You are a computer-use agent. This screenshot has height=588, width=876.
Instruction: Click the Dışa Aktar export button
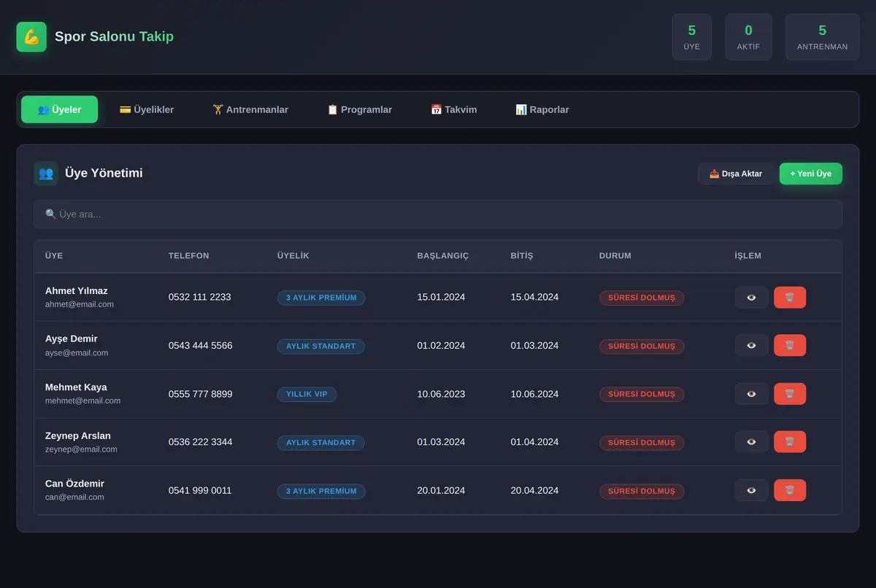(736, 174)
